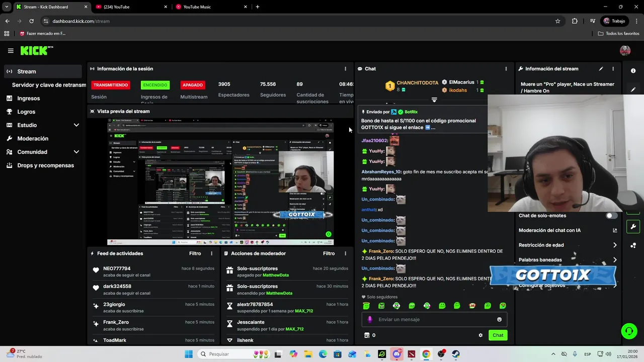This screenshot has height=362, width=644.
Task: Open Información de la sesión options menu
Action: [345, 69]
